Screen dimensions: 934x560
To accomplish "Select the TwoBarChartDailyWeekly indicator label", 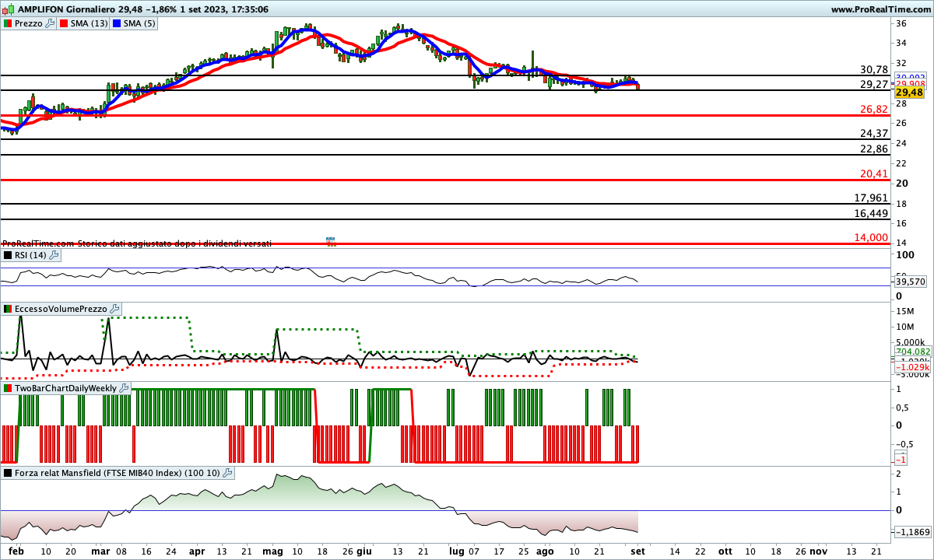I will [x=65, y=387].
